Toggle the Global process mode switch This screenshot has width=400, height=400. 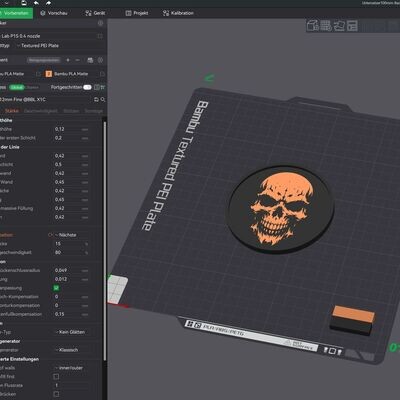pos(17,87)
